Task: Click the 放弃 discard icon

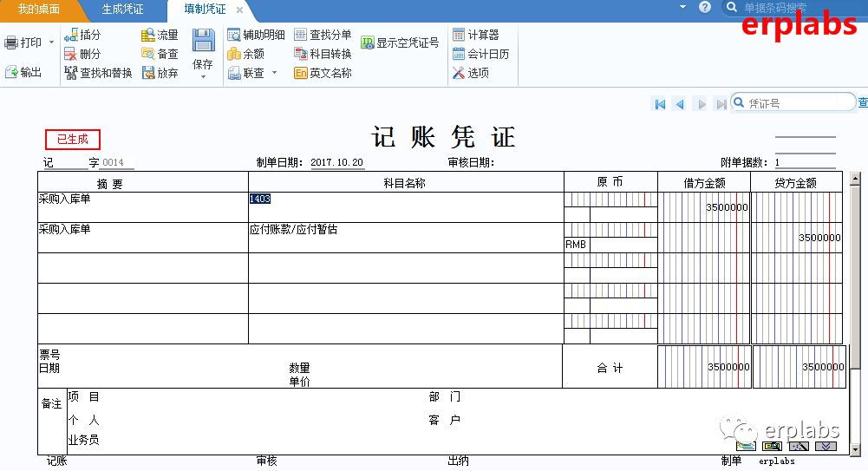Action: point(147,73)
